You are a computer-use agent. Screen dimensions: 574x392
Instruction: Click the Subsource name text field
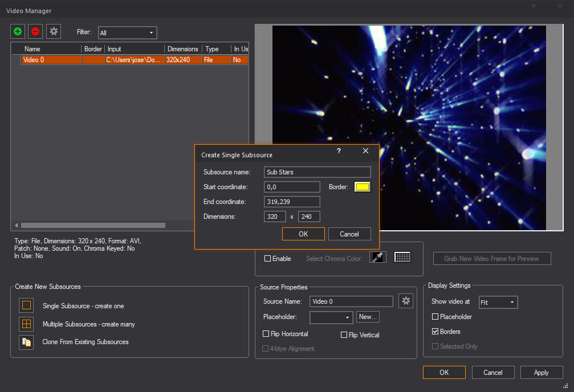pos(317,172)
